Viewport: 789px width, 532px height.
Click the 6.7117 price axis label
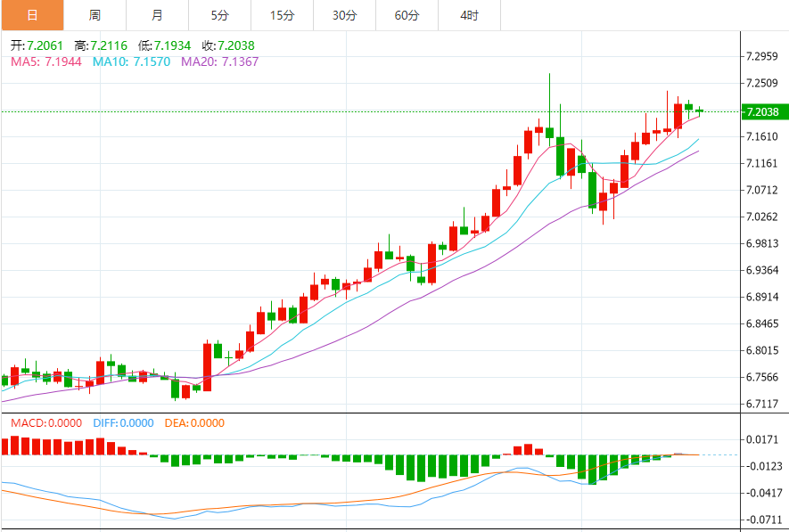tap(762, 404)
